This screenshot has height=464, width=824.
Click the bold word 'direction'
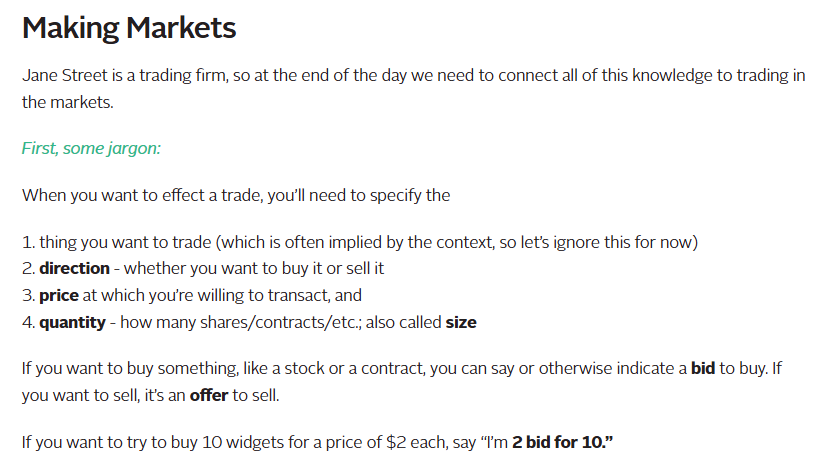tap(74, 269)
